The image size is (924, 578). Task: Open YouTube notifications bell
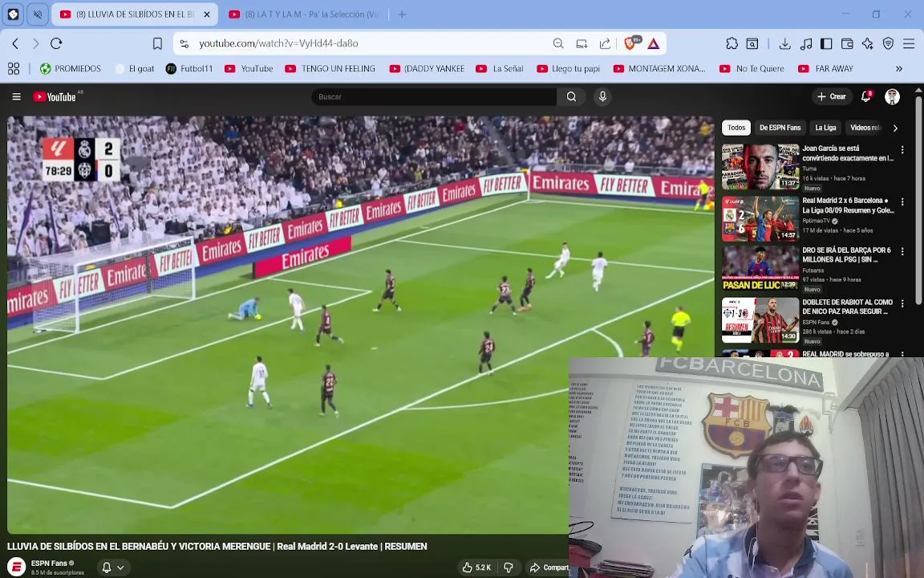[865, 96]
